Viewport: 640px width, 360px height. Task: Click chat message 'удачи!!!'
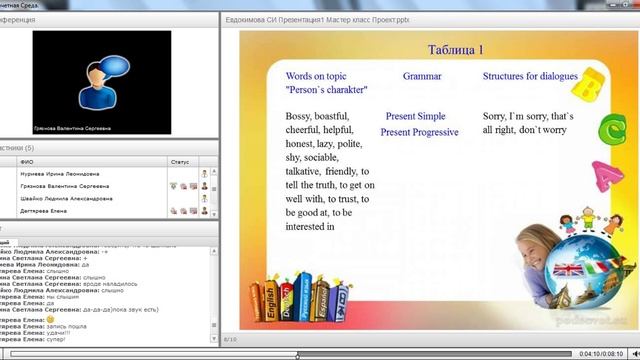pos(58,333)
